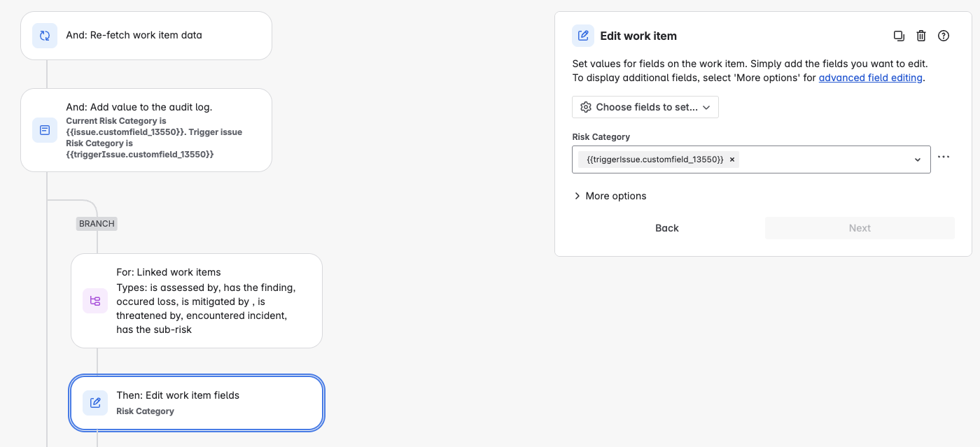Select the For: Linked work items branch step
Viewport: 980px width, 447px height.
pyautogui.click(x=197, y=301)
